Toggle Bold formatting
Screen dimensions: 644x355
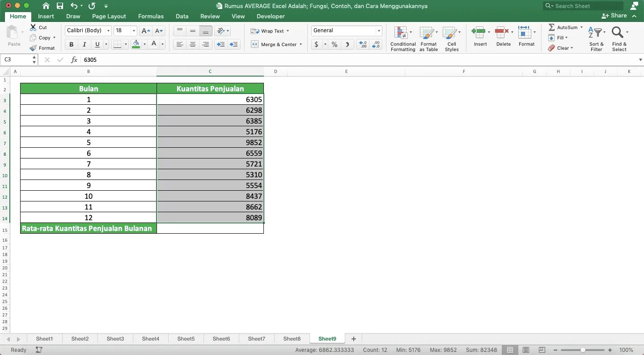[71, 44]
